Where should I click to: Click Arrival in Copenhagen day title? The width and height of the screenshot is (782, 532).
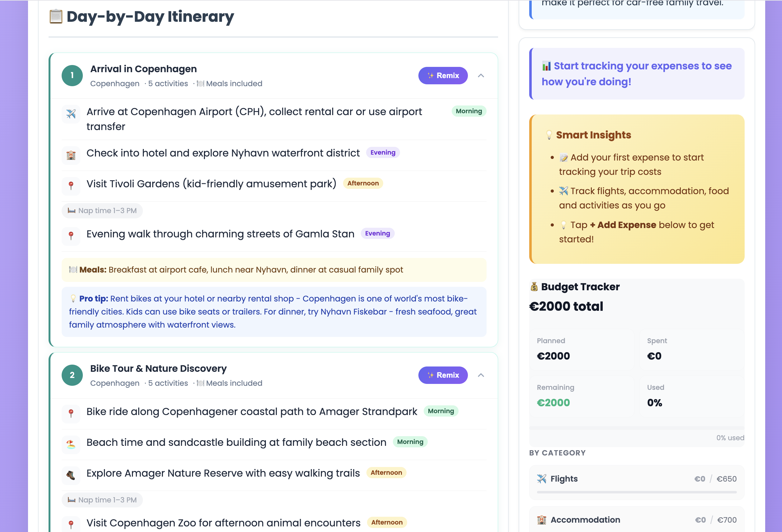coord(143,69)
